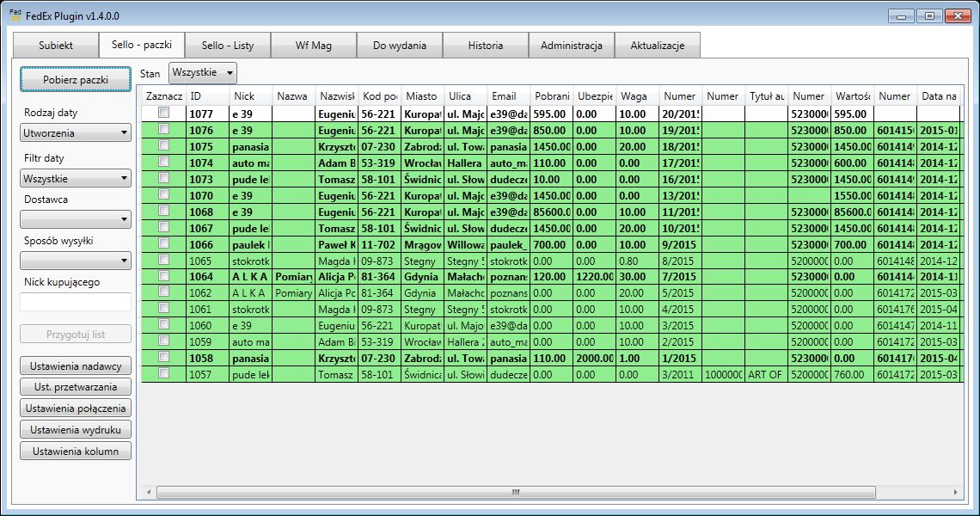Click the FedEx Plugin title bar icon
The image size is (980, 516).
[15, 15]
